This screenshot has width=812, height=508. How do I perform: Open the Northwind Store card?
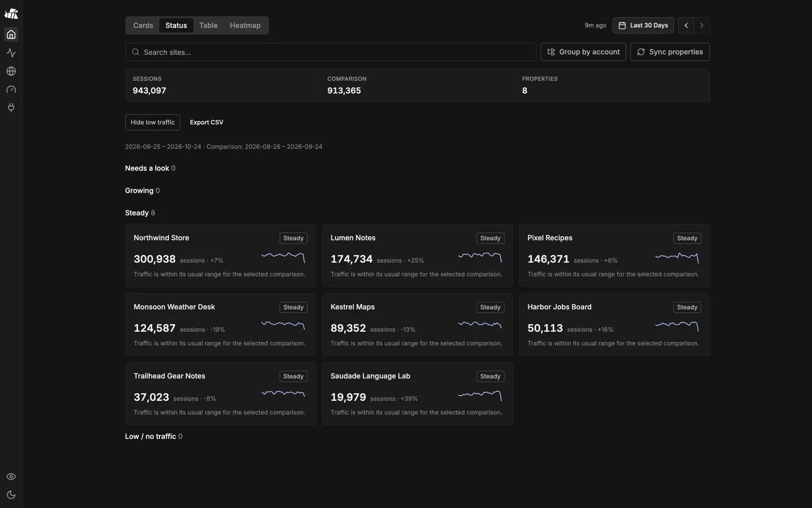point(221,256)
